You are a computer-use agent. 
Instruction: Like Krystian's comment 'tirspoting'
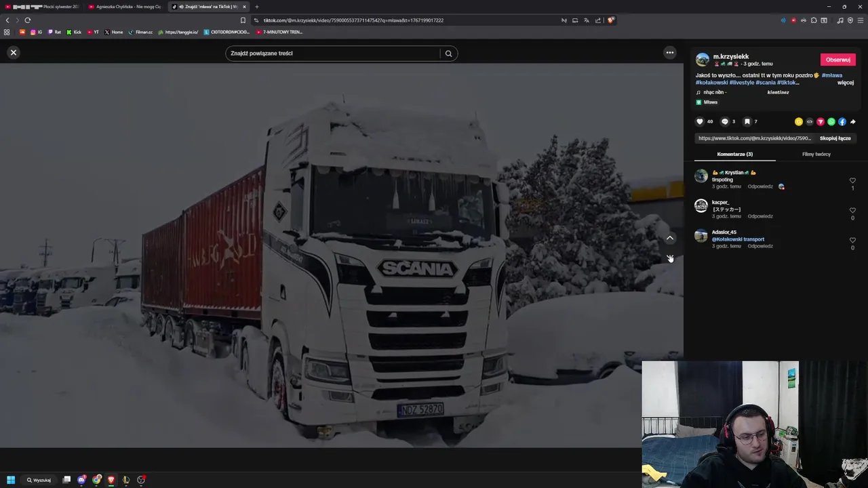pyautogui.click(x=852, y=181)
